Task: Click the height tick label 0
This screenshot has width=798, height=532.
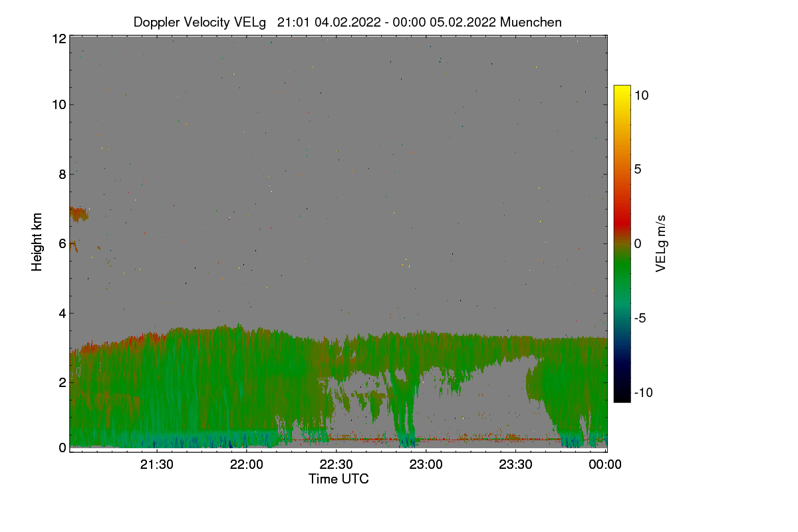Action: 62,448
